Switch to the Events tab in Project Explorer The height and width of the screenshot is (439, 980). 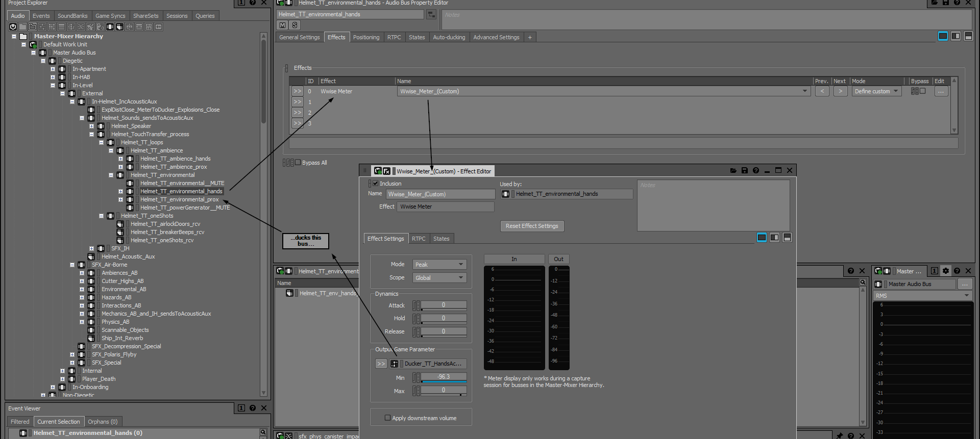click(x=41, y=16)
